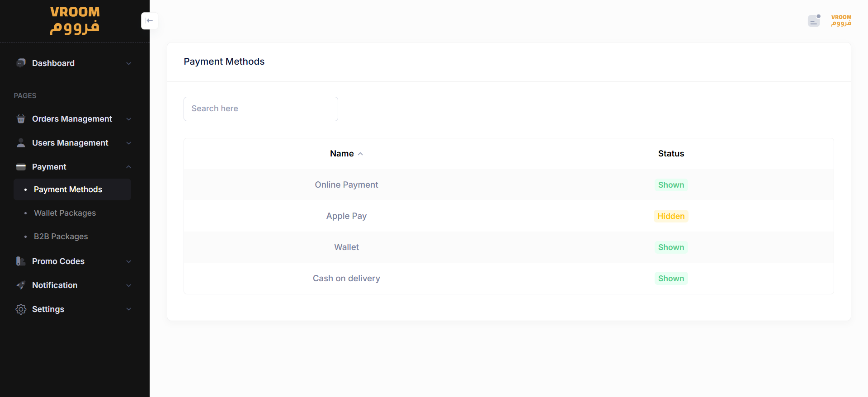
Task: Expand the Promo Codes chevron
Action: [129, 261]
